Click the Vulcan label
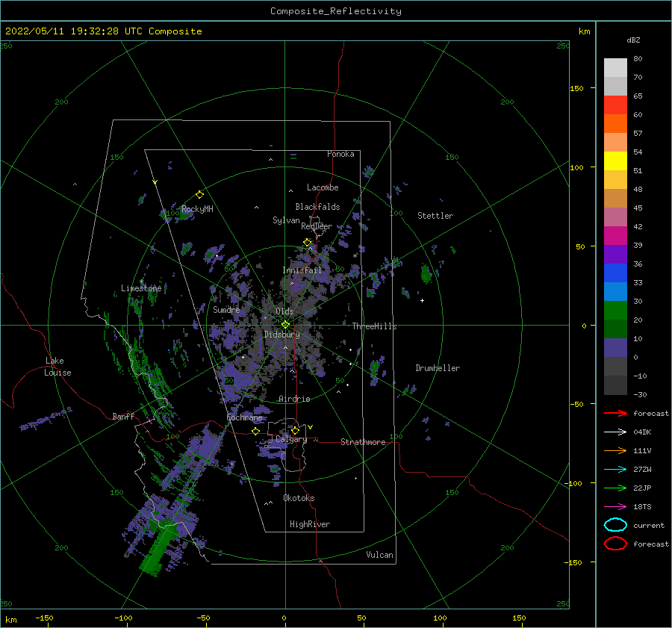 (380, 555)
